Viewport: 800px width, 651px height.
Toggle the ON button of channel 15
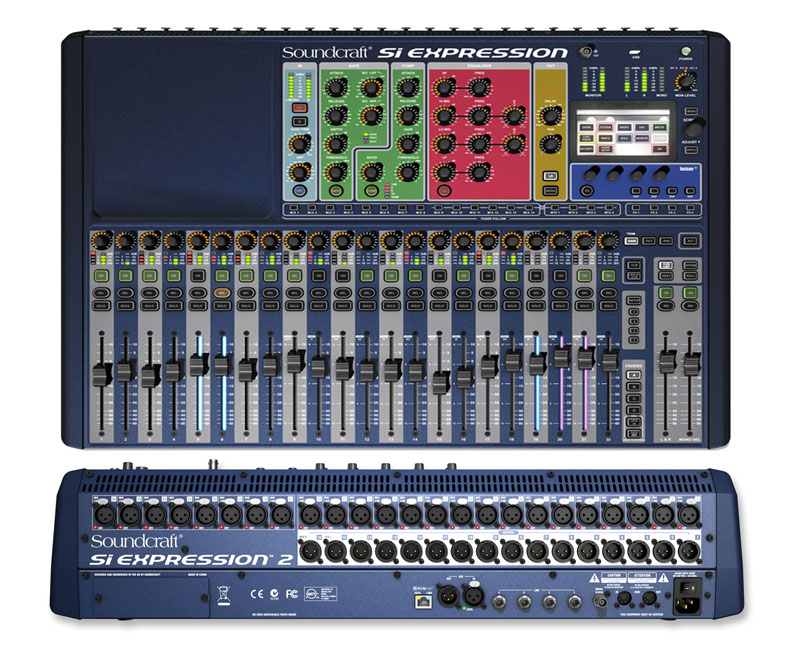click(x=439, y=276)
